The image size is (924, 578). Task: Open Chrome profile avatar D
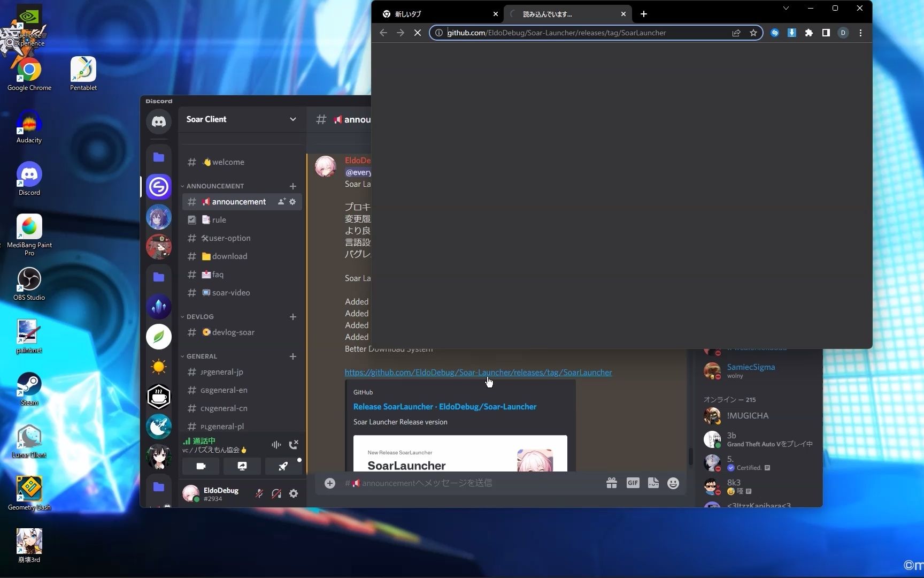click(843, 33)
